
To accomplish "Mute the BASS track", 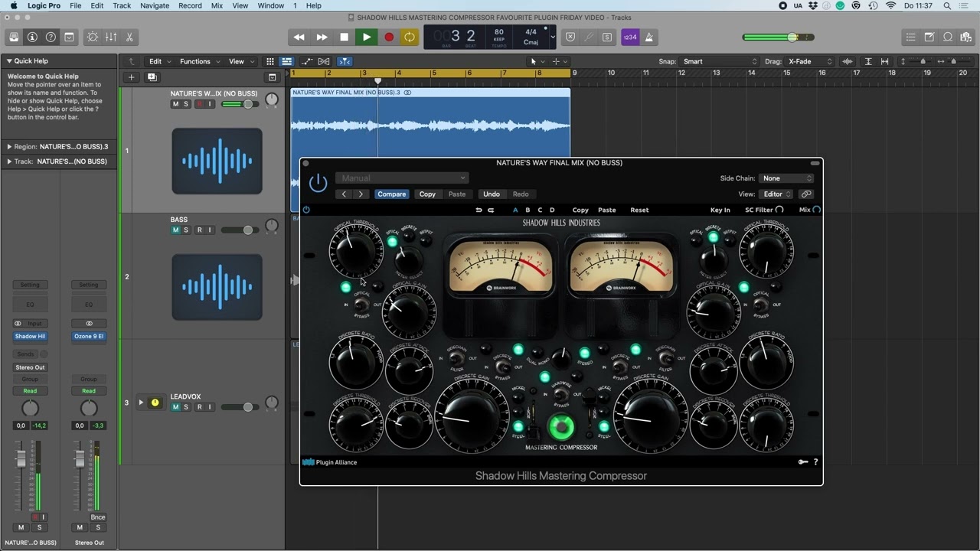I will [x=175, y=230].
